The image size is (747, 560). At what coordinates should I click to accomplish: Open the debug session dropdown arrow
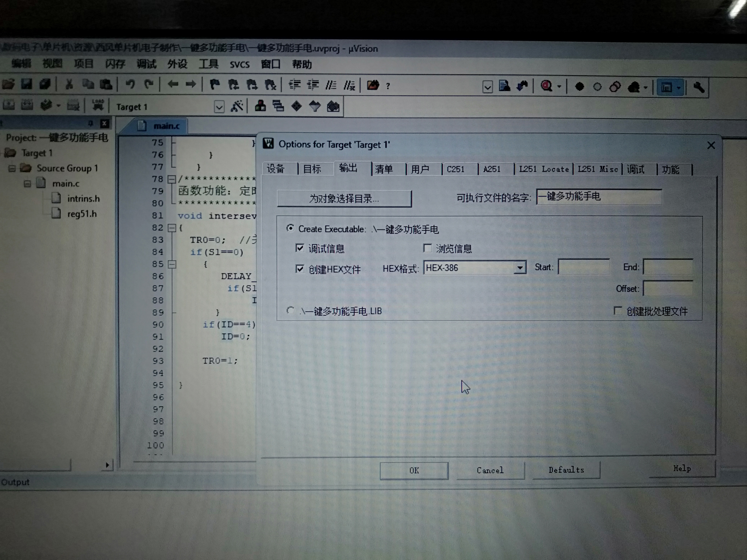(559, 87)
